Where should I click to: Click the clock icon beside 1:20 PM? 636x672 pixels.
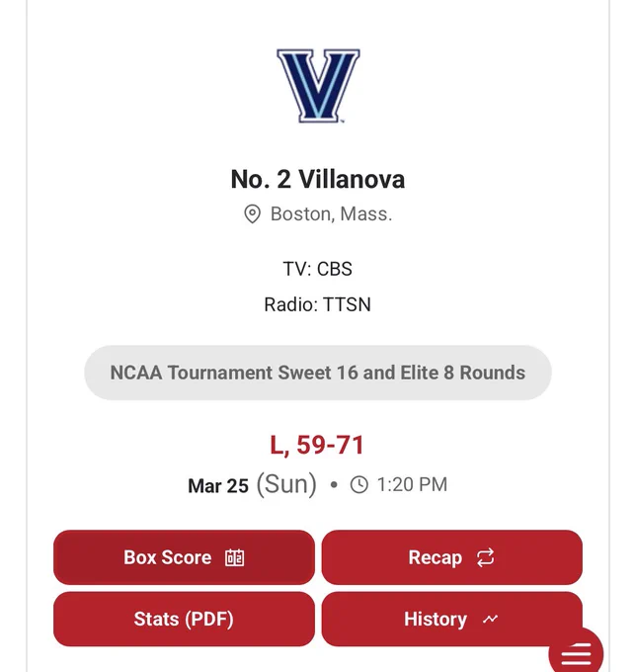click(x=358, y=484)
